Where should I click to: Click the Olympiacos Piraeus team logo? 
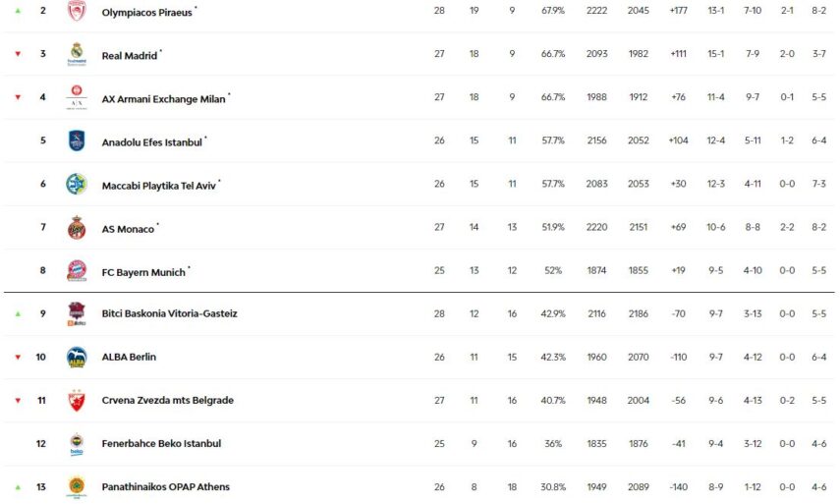[x=77, y=11]
